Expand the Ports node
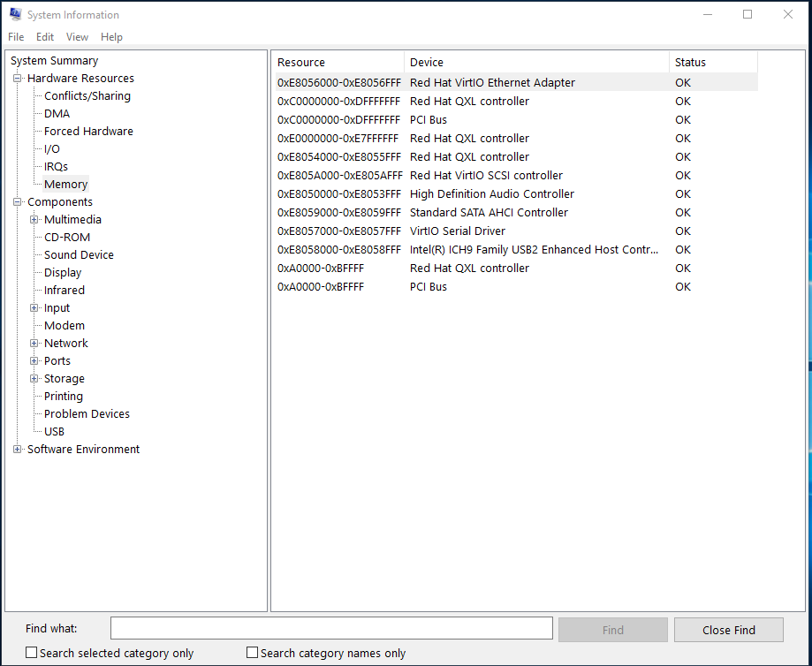812x666 pixels. pyautogui.click(x=34, y=361)
